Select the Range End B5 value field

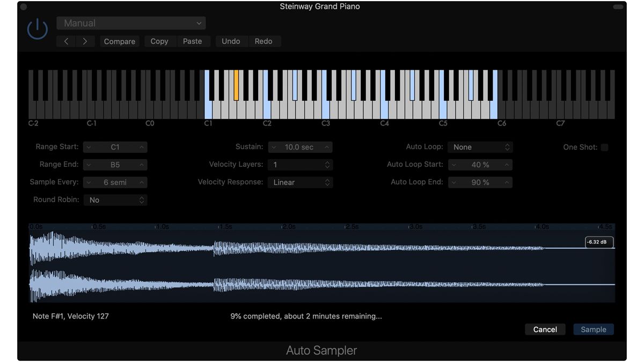(x=115, y=165)
